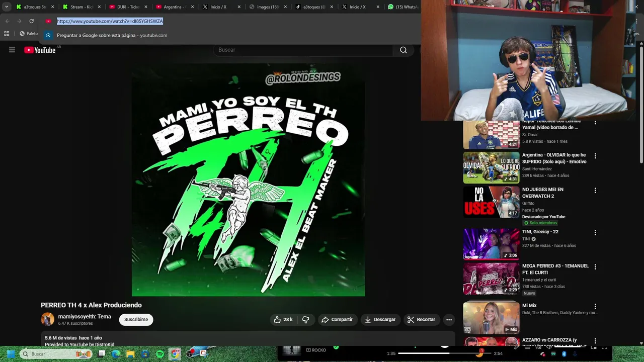The height and width of the screenshot is (362, 644).
Task: Open the bookmarks bar apps grid icon
Action: [7, 34]
